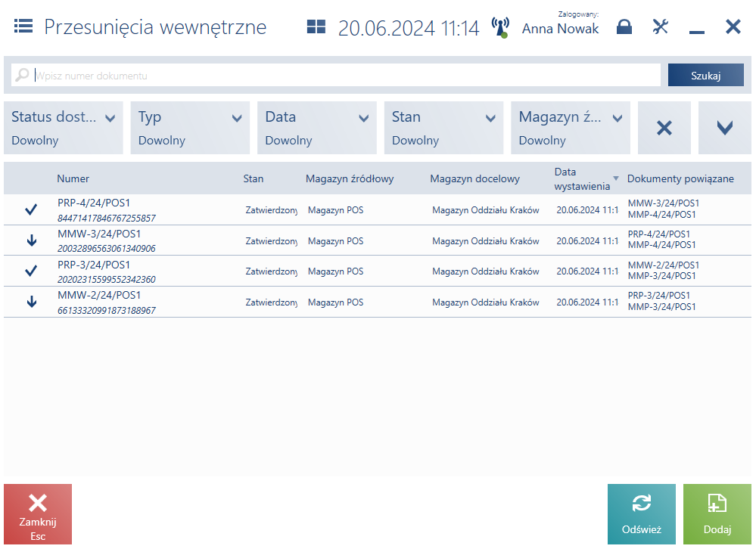
Task: Expand the Data filter dropdown
Action: [317, 128]
